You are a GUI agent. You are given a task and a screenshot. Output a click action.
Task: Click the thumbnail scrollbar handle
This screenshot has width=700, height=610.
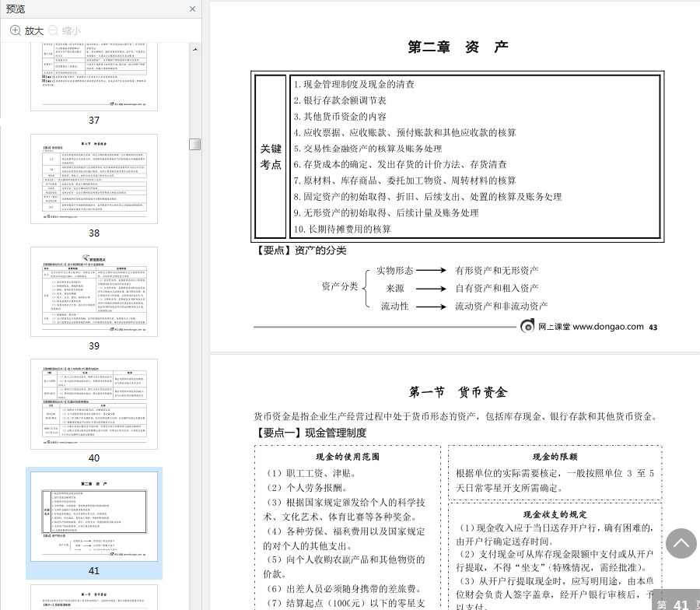(x=195, y=144)
